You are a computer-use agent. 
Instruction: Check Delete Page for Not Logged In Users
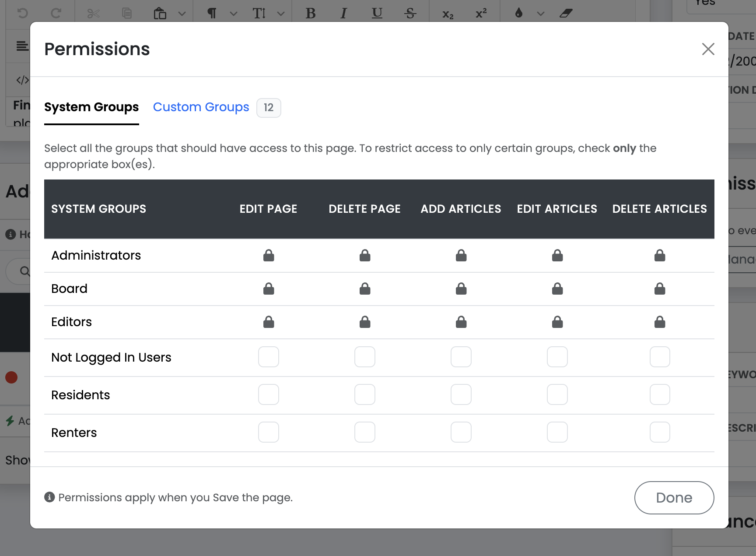pyautogui.click(x=365, y=357)
